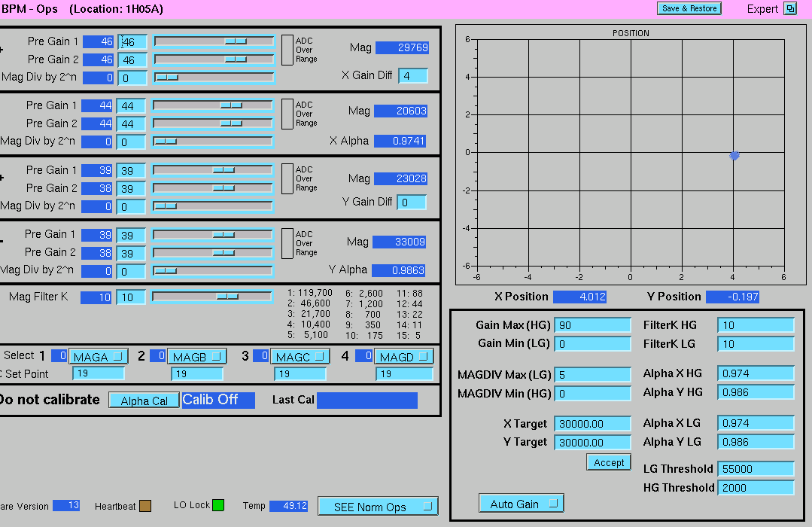
Task: Click the version readout 13
Action: (66, 505)
